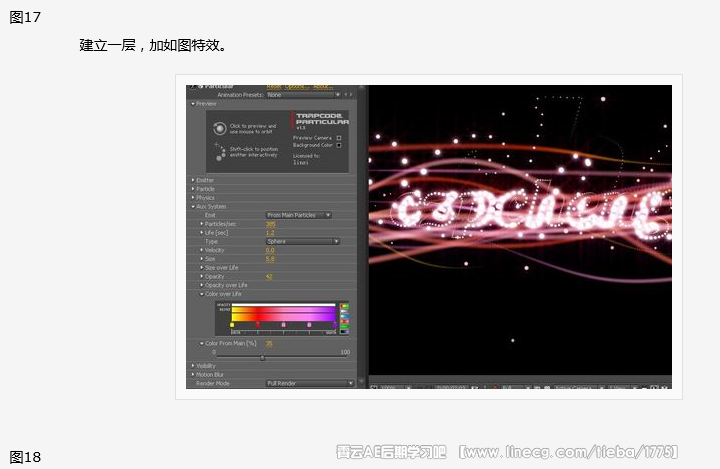Click the About... link in the effect header
This screenshot has width=720, height=469.
(x=322, y=86)
